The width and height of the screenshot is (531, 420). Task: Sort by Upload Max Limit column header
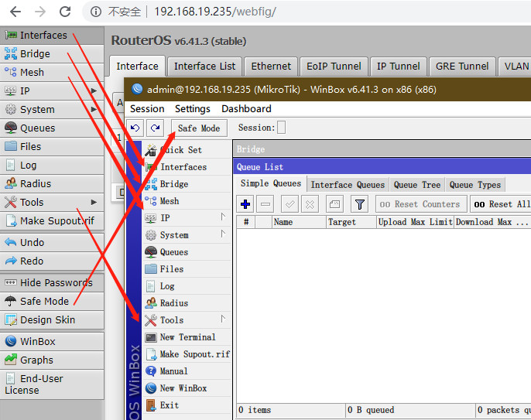pyautogui.click(x=415, y=222)
